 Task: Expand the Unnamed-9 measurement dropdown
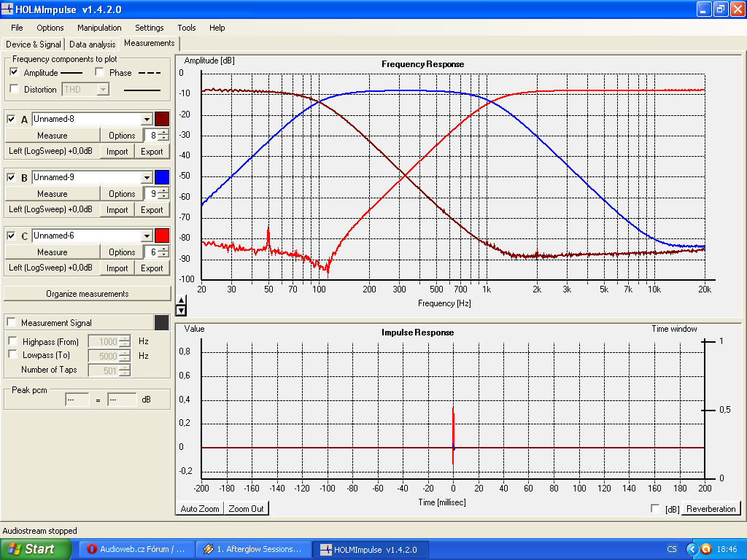(147, 177)
